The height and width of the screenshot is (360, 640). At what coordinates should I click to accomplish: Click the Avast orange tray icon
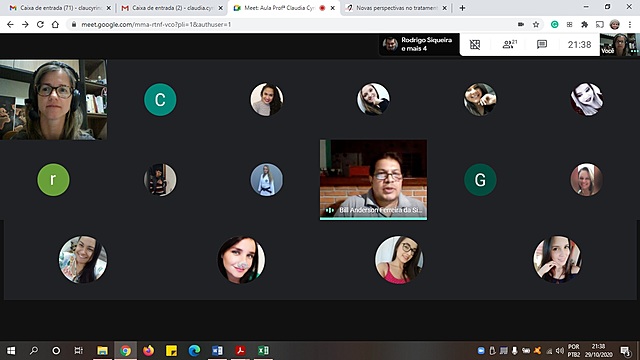tap(538, 351)
